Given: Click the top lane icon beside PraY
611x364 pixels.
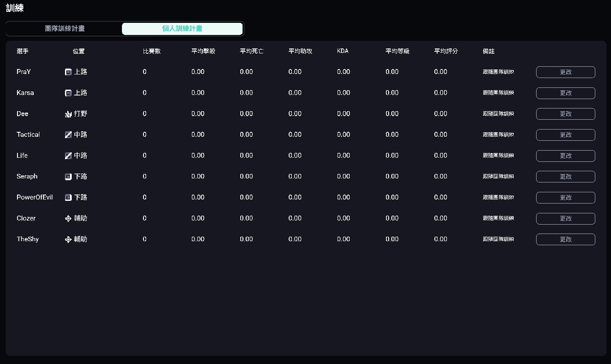Looking at the screenshot, I should [x=68, y=72].
